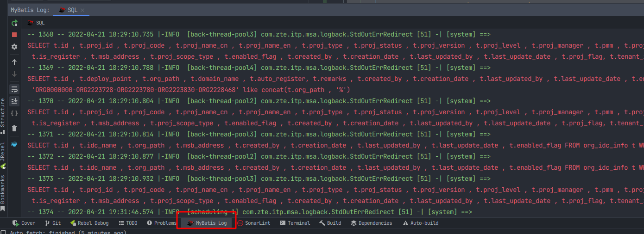Screen dimensions: 644x234
Task: Open the Build tool window
Action: coord(330,223)
